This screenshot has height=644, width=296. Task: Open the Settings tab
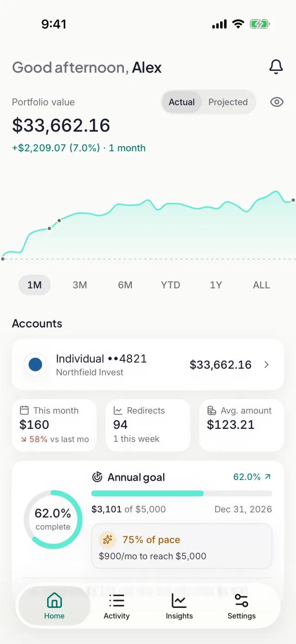click(x=241, y=607)
